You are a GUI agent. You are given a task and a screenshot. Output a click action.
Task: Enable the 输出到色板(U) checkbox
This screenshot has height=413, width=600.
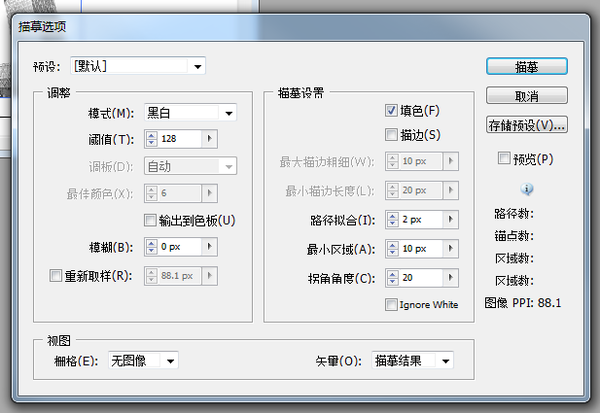(x=150, y=220)
